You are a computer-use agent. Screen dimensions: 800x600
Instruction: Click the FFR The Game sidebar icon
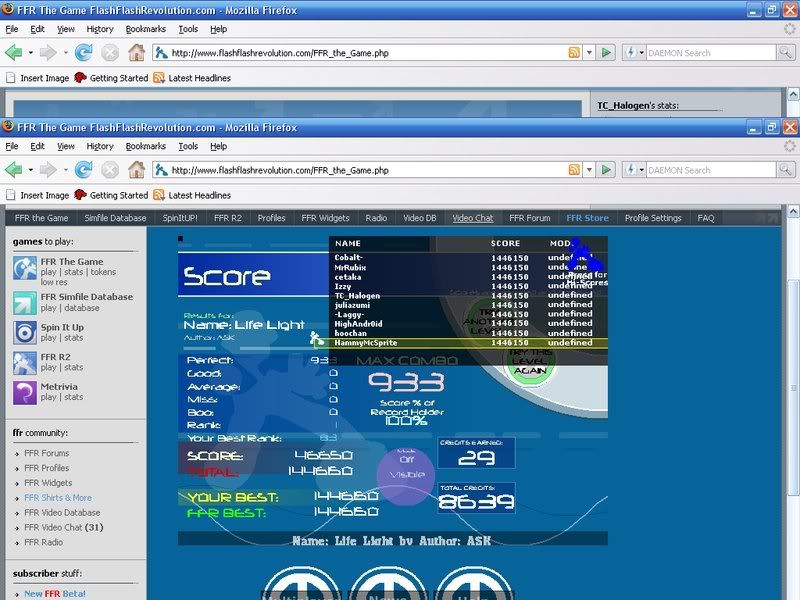tap(25, 267)
